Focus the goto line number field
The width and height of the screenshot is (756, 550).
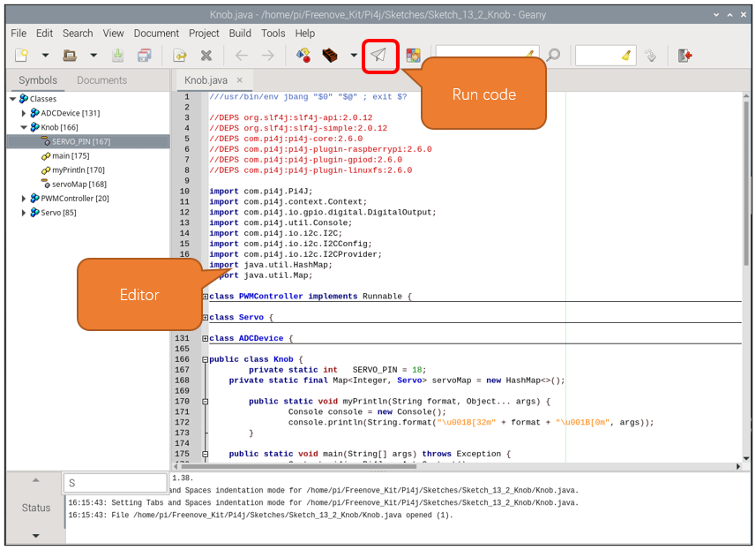point(598,56)
